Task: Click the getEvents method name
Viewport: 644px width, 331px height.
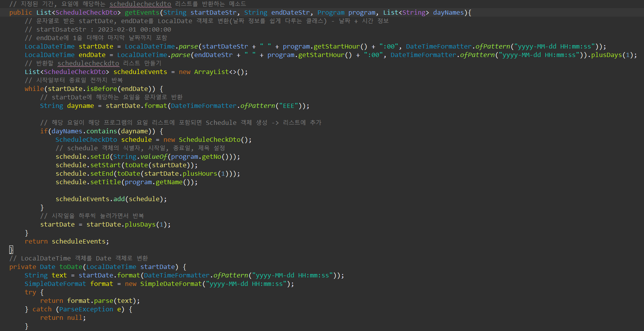Action: pos(142,13)
